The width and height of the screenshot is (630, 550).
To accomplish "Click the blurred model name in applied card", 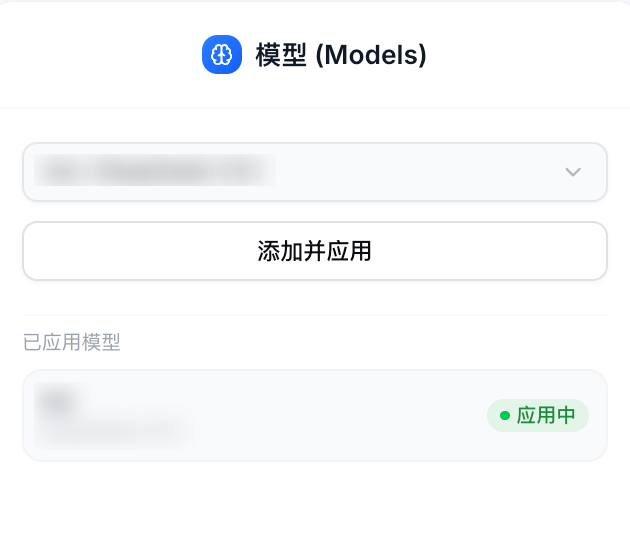I will tap(58, 401).
